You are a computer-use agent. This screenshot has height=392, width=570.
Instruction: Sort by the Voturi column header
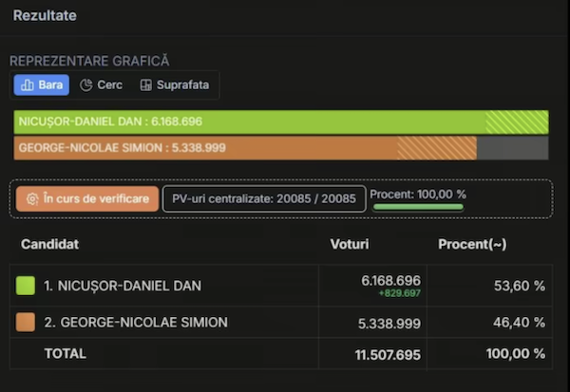pos(349,245)
